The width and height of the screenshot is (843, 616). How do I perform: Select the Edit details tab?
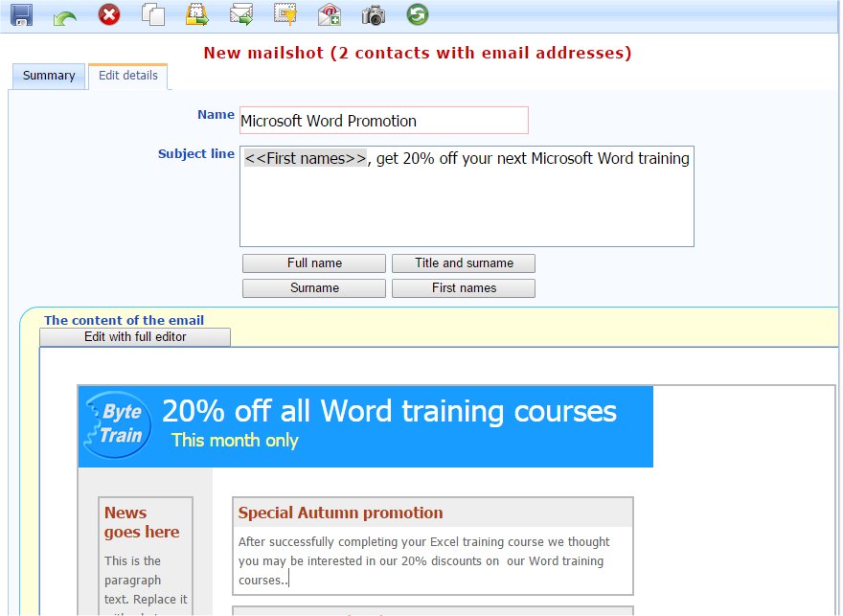coord(128,76)
